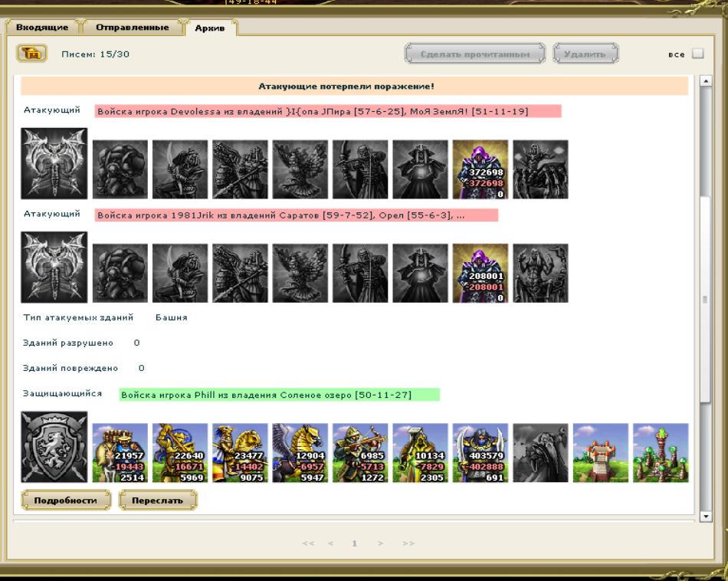Switch to the Входящие tab
This screenshot has width=728, height=581.
pyautogui.click(x=42, y=28)
